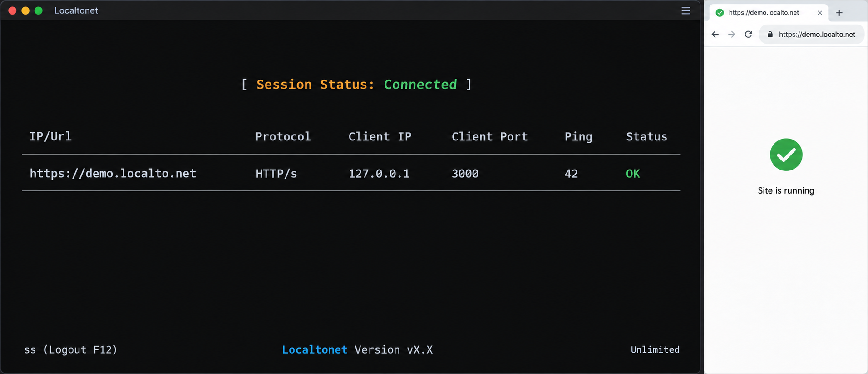Image resolution: width=868 pixels, height=374 pixels.
Task: Click the Client IP column header
Action: click(380, 136)
